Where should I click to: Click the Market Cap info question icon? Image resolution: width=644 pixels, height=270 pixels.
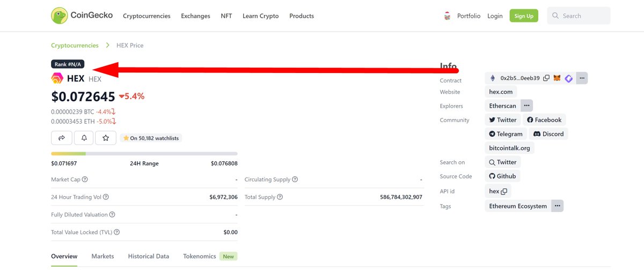(85, 179)
